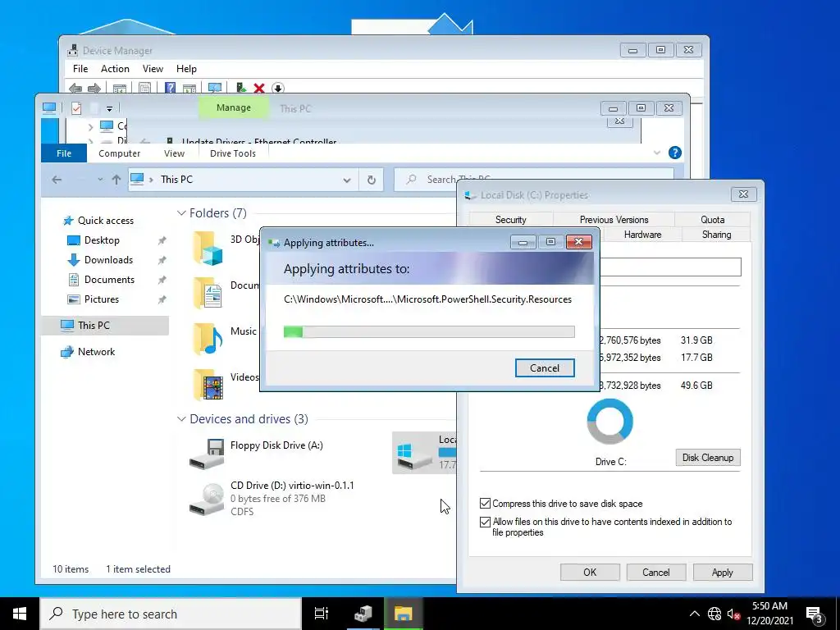Open the Action menu in Device Manager
Screen dimensions: 840x630
pos(115,69)
